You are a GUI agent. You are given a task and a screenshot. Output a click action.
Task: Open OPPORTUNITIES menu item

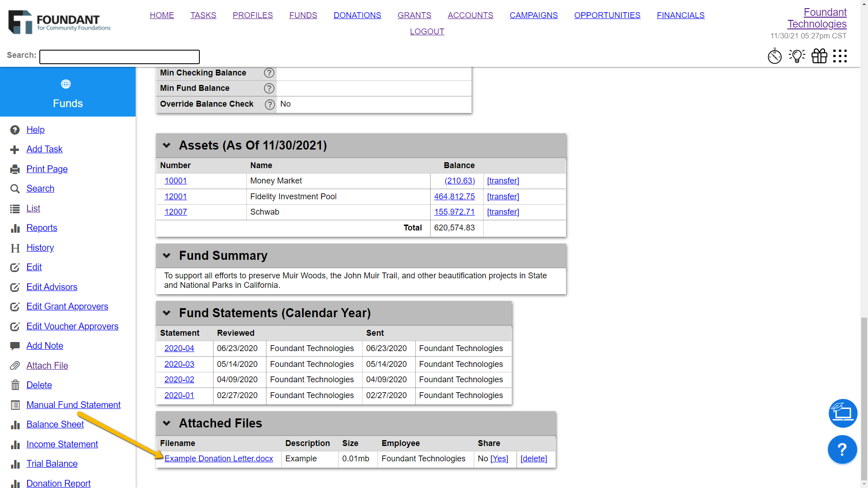[607, 15]
